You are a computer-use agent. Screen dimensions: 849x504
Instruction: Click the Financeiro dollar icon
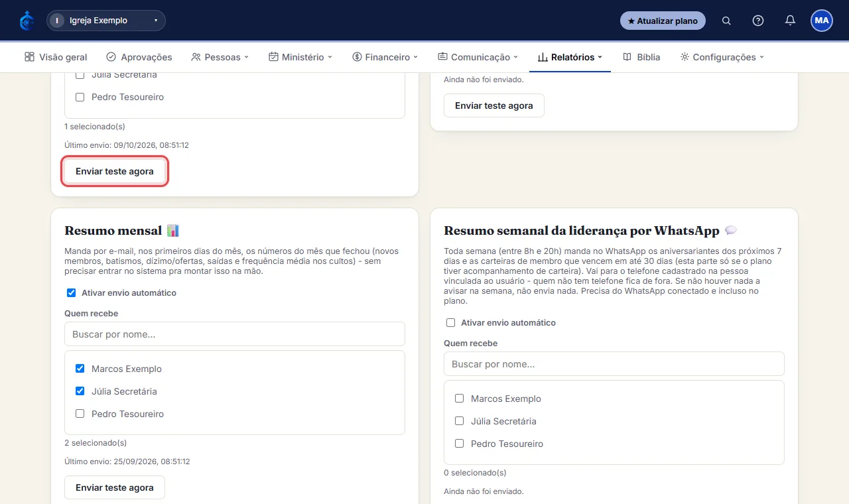(x=357, y=57)
